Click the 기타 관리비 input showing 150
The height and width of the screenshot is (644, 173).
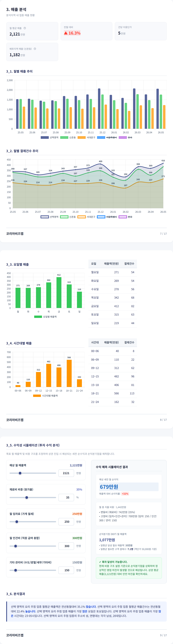click(66, 570)
